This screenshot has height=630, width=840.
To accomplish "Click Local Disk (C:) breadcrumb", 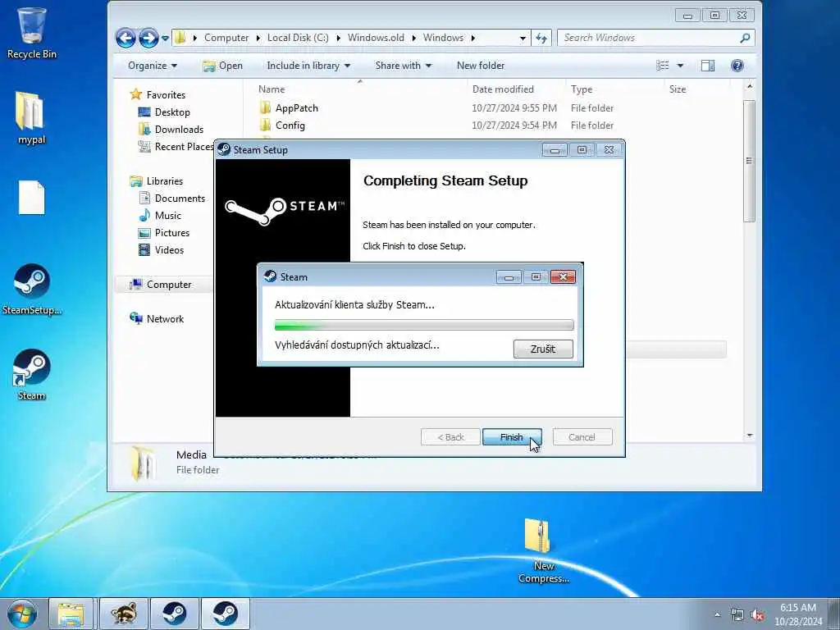I will 298,38.
